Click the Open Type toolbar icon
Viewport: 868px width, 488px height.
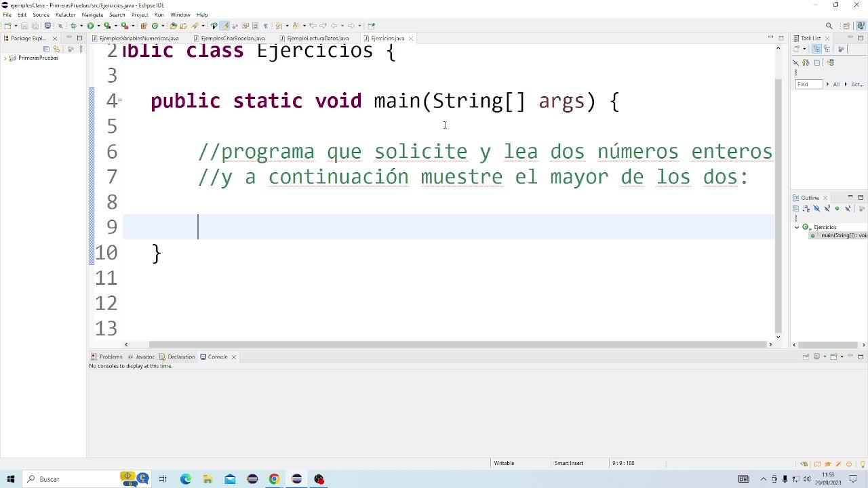click(173, 26)
